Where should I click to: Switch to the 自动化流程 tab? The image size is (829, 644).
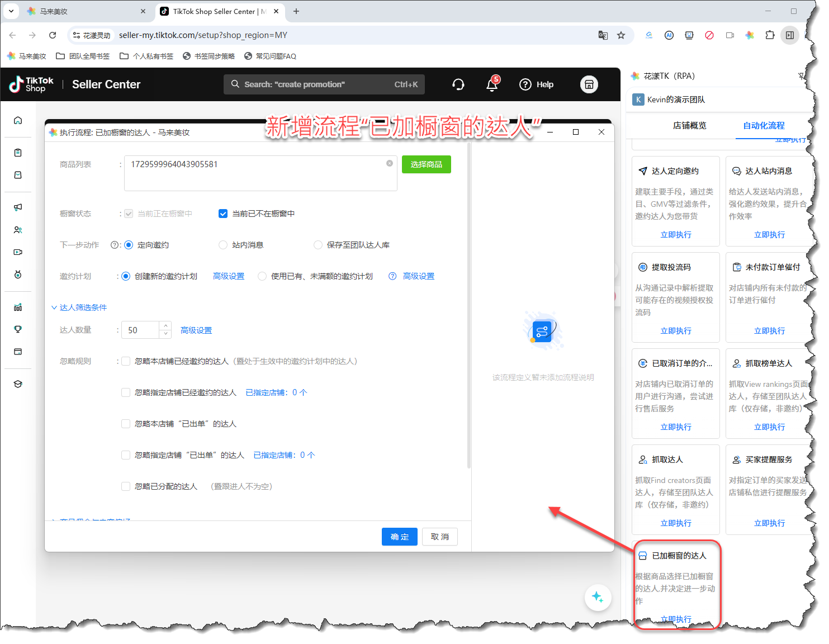click(x=764, y=126)
